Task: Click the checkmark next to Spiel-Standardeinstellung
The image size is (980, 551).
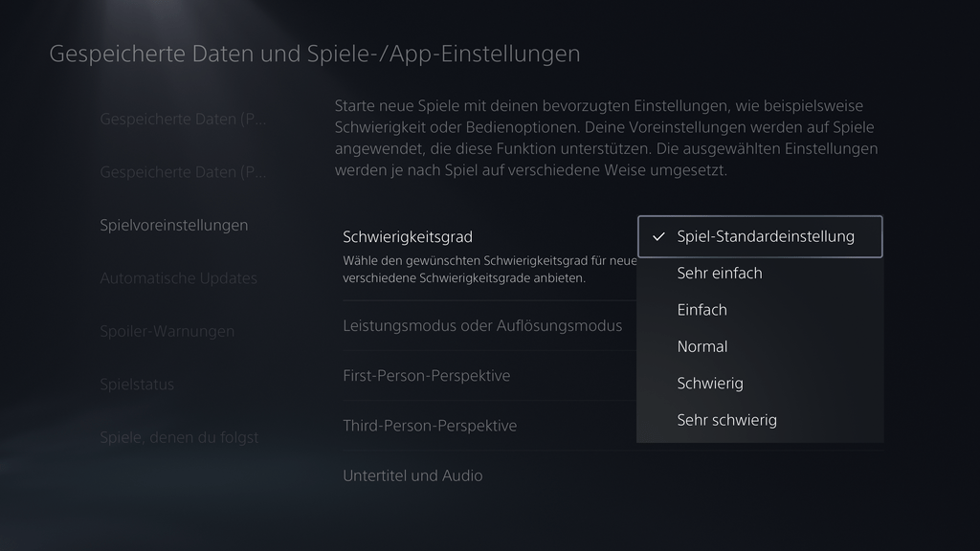Action: click(x=658, y=237)
